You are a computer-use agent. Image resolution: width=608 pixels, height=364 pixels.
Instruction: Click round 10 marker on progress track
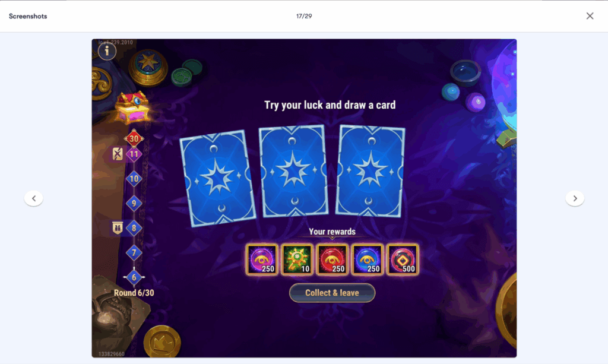(x=134, y=179)
